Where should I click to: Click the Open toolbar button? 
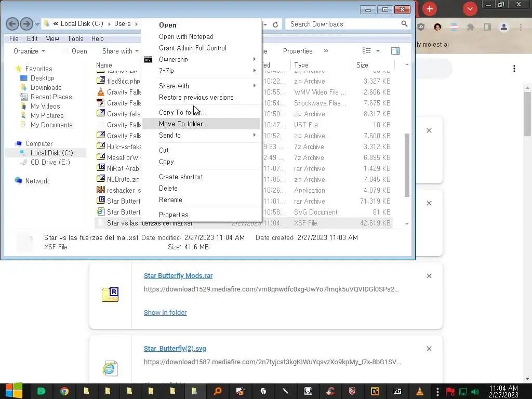click(79, 51)
